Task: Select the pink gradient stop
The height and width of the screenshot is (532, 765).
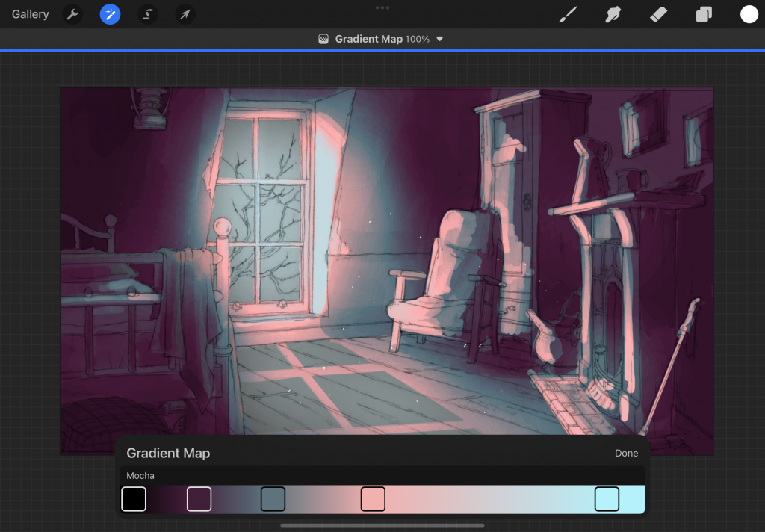Action: tap(374, 499)
